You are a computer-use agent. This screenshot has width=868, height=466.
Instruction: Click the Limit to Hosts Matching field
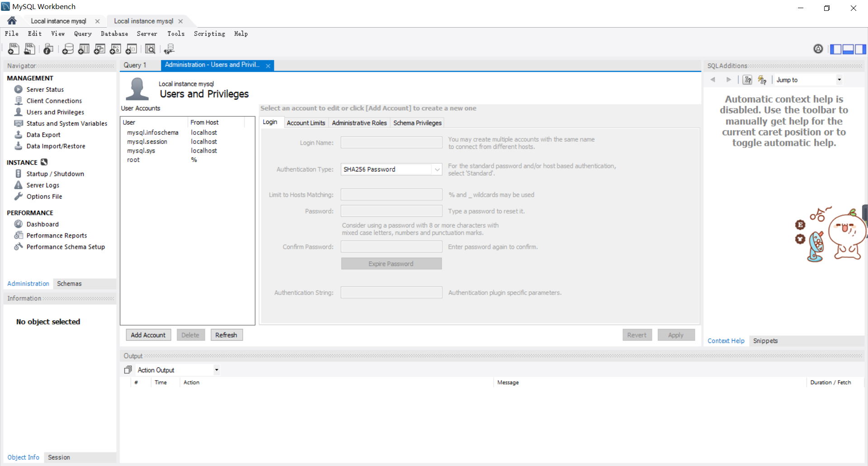tap(392, 195)
